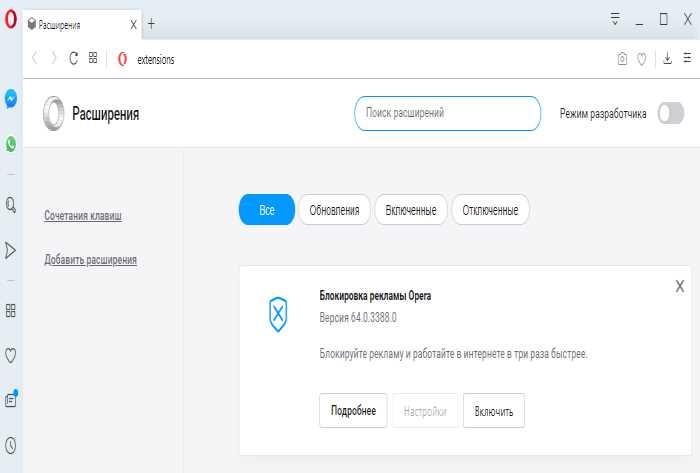Select the Включенные filter tab
The image size is (700, 473).
pyautogui.click(x=411, y=210)
